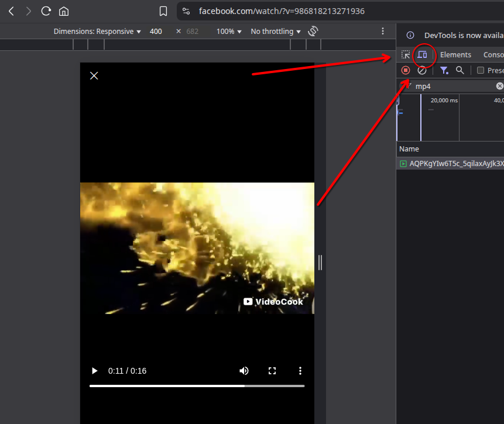Open the No throttling dropdown

276,32
